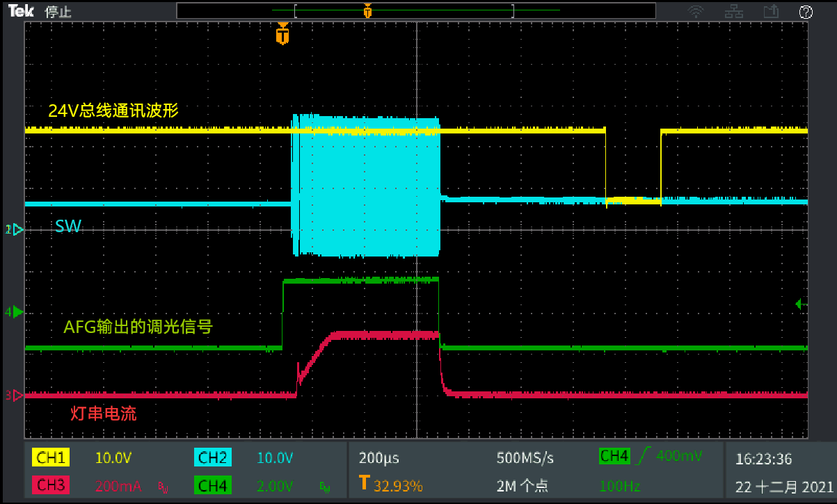
Task: Click the Wi-Fi status icon
Action: pyautogui.click(x=695, y=12)
